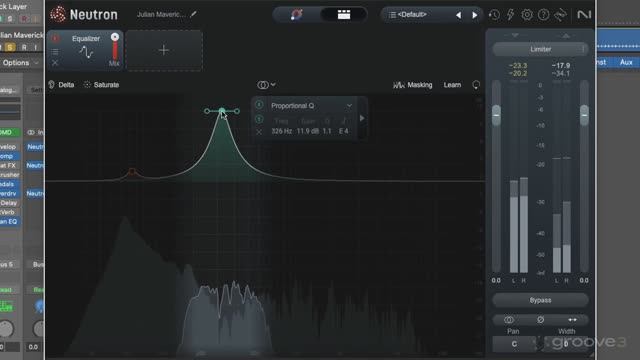
Task: Select the Delay plugin slot in DAW
Action: coord(10,203)
